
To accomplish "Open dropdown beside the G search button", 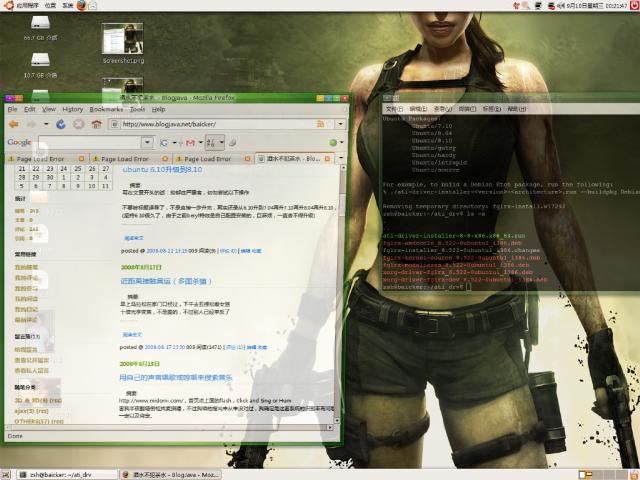I will [174, 142].
